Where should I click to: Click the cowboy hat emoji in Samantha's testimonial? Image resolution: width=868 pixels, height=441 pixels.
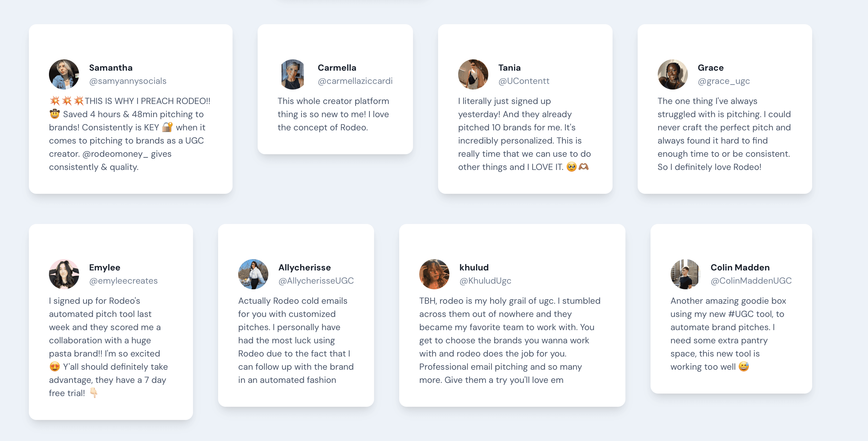point(55,114)
